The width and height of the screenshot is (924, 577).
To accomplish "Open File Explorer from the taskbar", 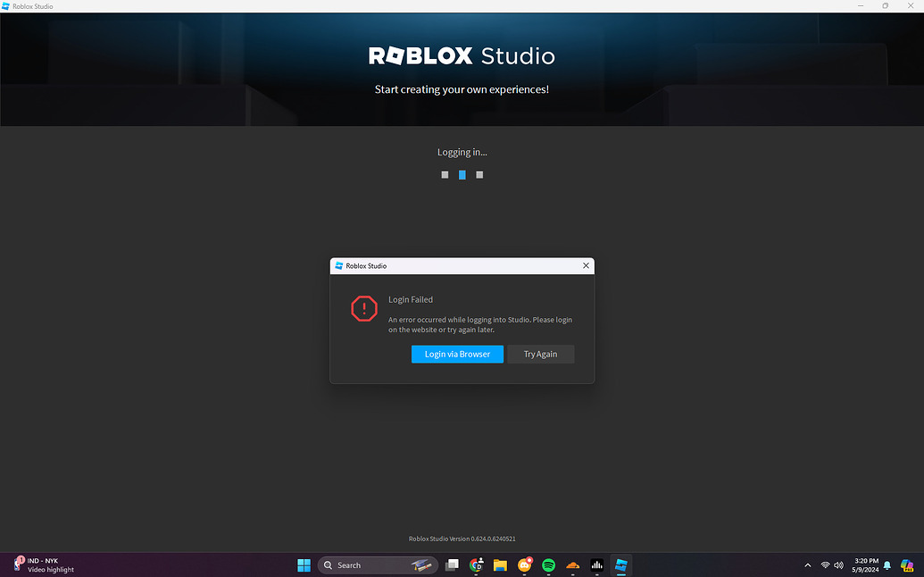I will (500, 564).
